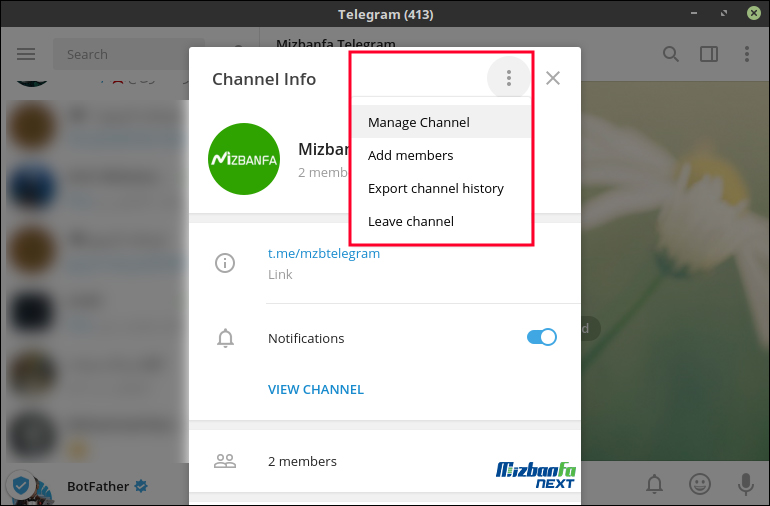This screenshot has width=770, height=506.
Task: Click the members people icon
Action: click(225, 461)
